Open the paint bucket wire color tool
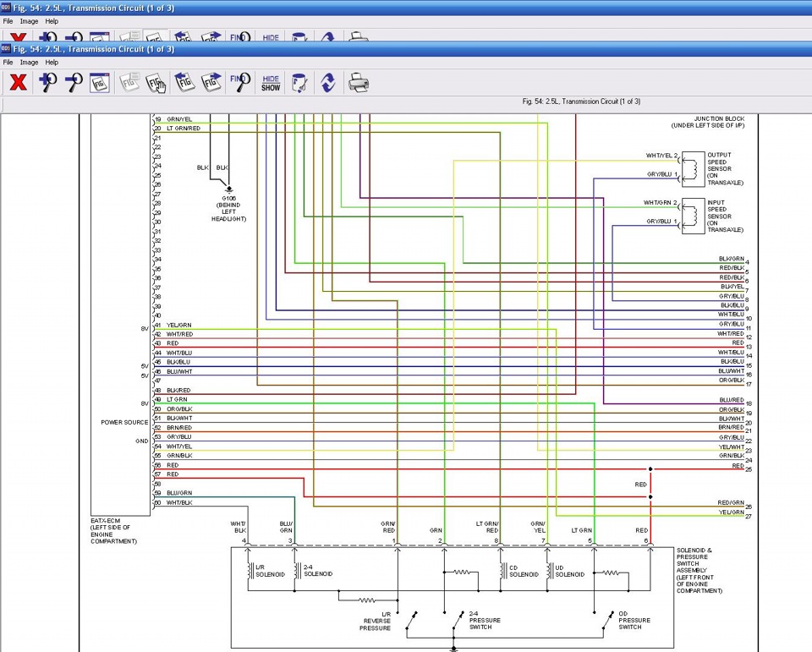The height and width of the screenshot is (652, 812). (299, 82)
